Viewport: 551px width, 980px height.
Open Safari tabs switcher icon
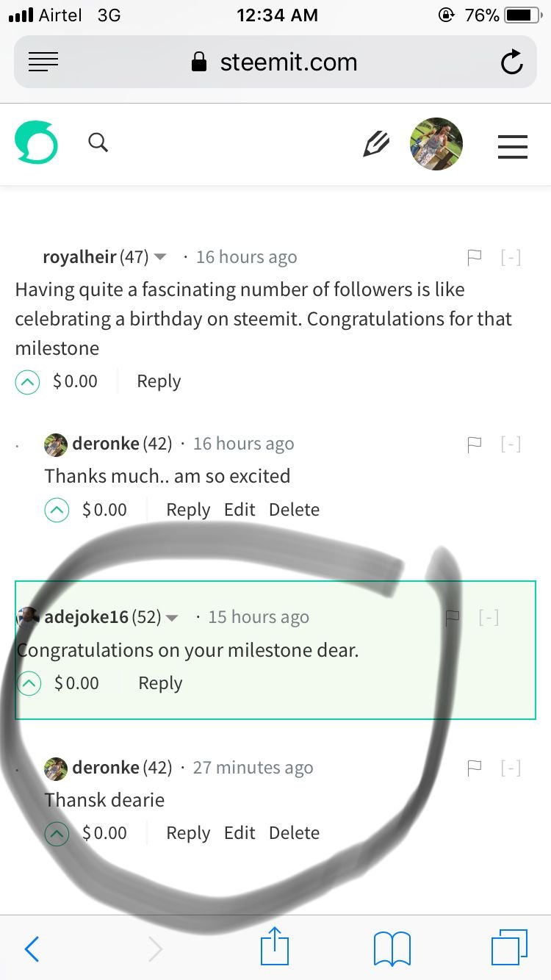click(x=508, y=948)
